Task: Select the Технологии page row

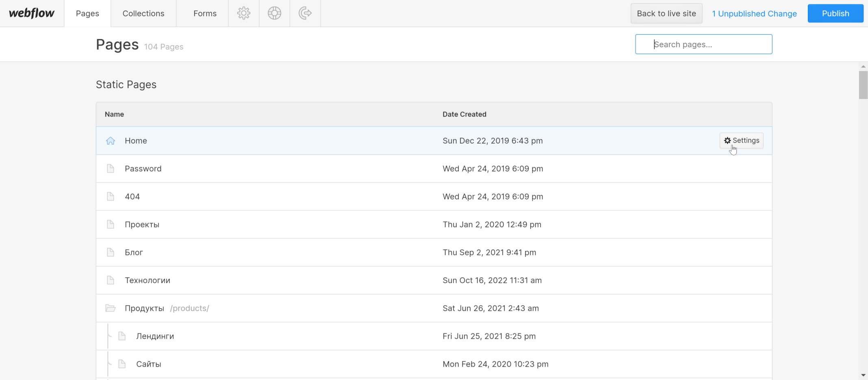Action: (x=148, y=280)
